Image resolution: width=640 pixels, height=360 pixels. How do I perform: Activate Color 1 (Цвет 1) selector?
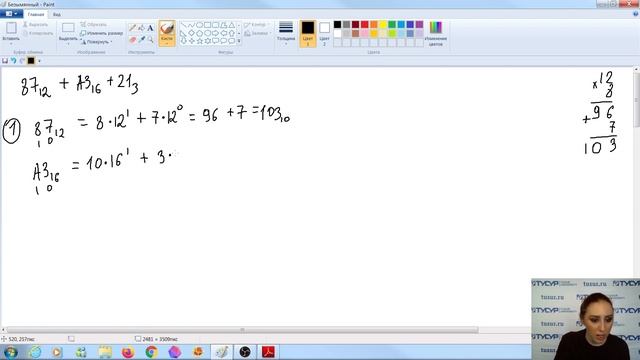(x=308, y=33)
